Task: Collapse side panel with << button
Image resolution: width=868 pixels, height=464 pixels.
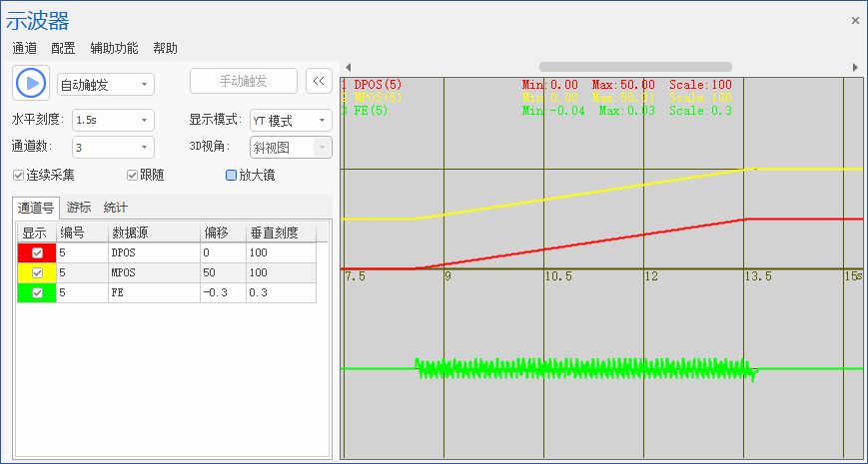Action: (x=319, y=81)
